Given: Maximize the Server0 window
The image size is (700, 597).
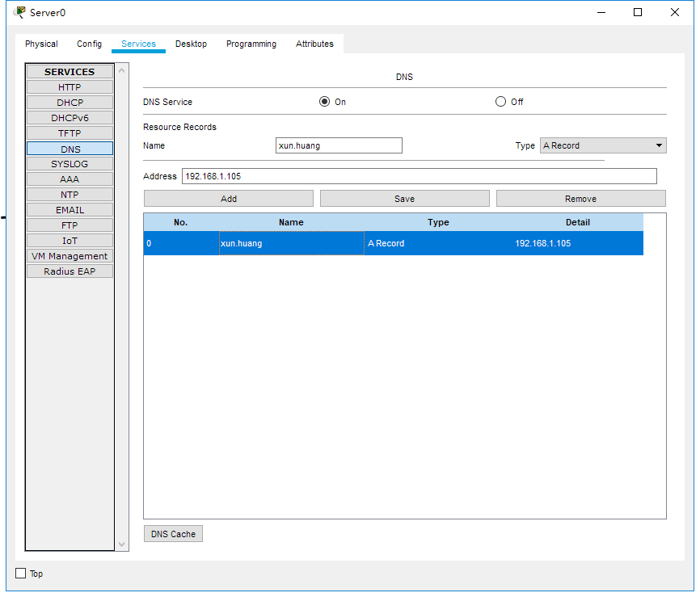Looking at the screenshot, I should tap(638, 12).
